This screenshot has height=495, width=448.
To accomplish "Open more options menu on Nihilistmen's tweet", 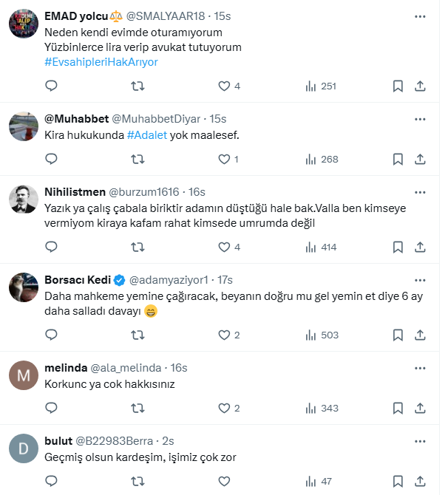I will coord(420,191).
